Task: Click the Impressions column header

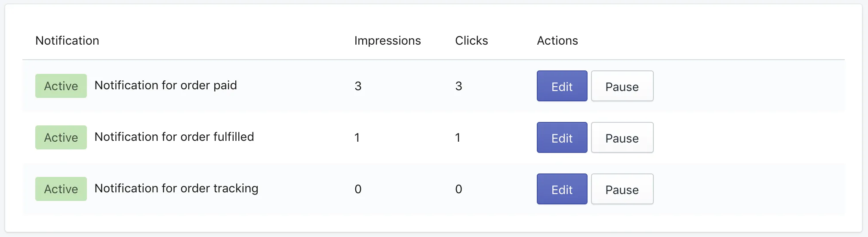Action: [x=388, y=41]
